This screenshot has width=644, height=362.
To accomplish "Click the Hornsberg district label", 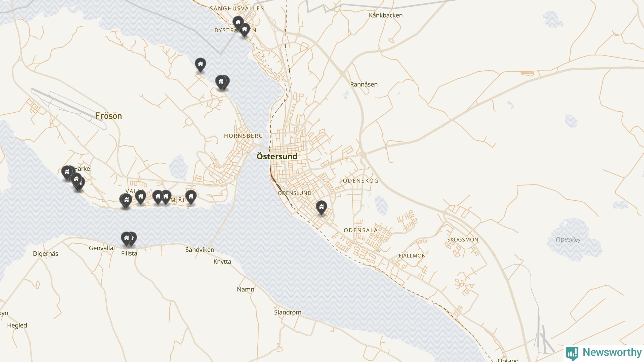I will tap(244, 136).
